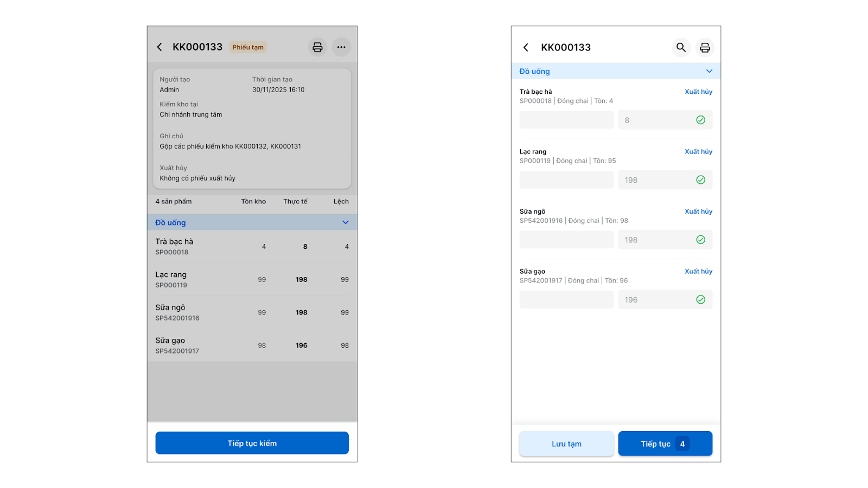Screen dimensions: 868x488
Task: Collapse Đồ uống group on right screen
Action: point(709,71)
